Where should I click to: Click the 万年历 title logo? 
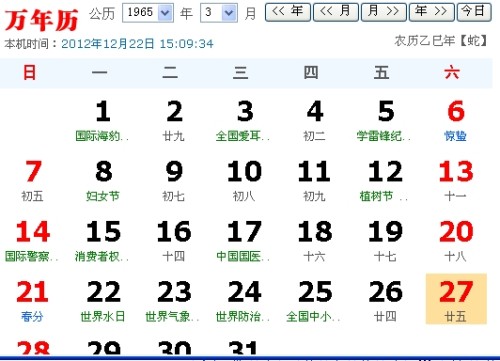[42, 19]
